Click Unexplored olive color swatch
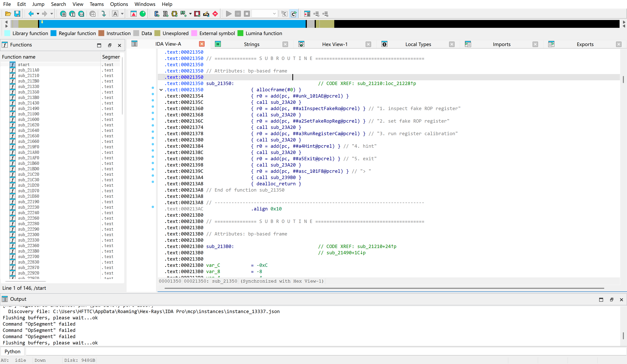This screenshot has height=364, width=627. pos(157,33)
